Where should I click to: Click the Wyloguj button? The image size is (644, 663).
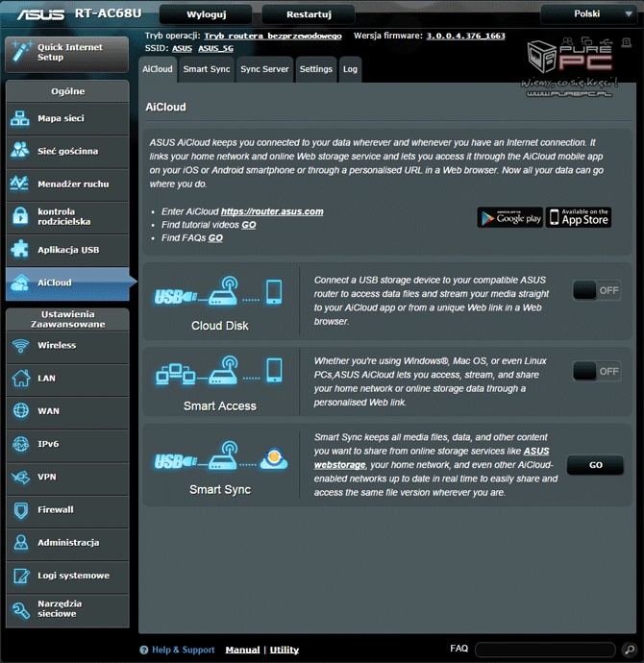206,14
